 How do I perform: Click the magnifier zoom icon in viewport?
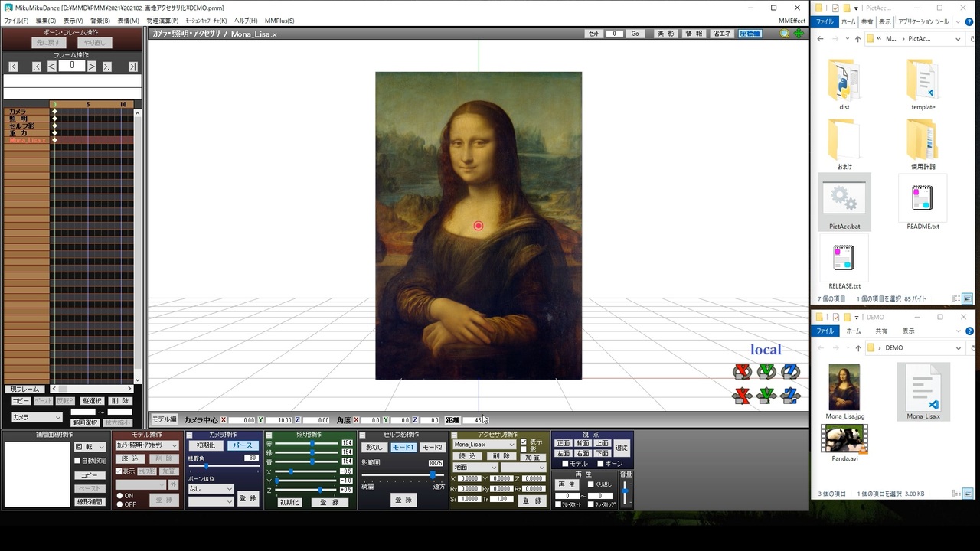785,34
